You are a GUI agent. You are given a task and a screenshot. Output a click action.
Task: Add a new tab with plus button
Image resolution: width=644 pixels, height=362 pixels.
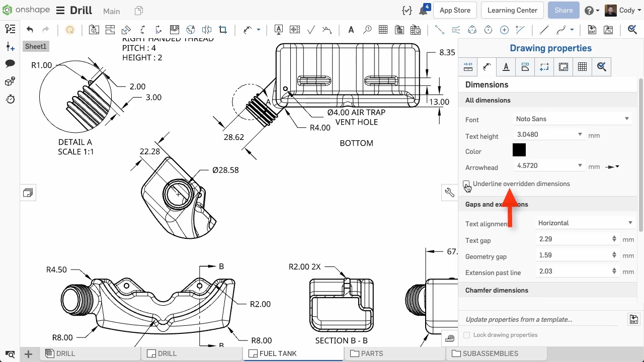point(29,354)
